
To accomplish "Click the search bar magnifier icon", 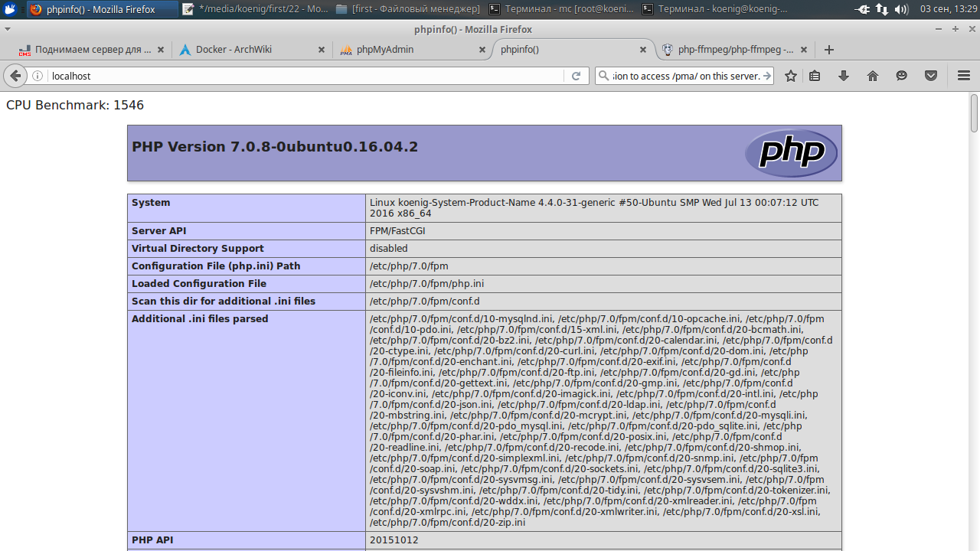I will 604,76.
